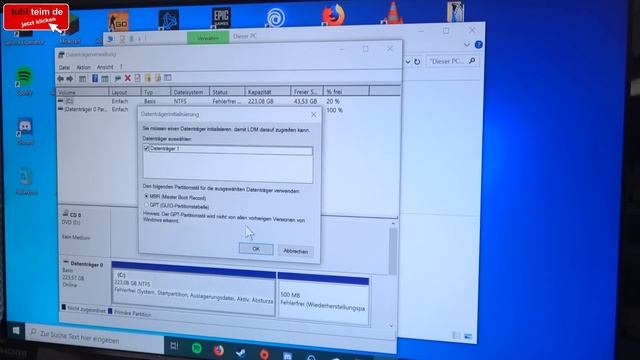
Task: Open Spotify from the taskbar
Action: coord(197,348)
